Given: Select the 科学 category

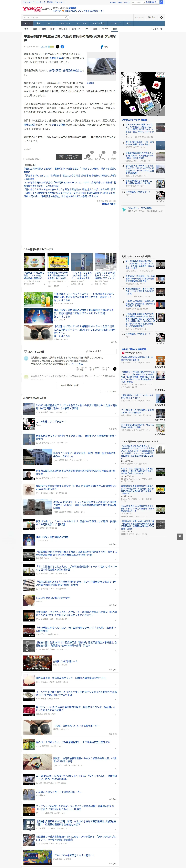Looking at the screenshot, I should (95, 29).
